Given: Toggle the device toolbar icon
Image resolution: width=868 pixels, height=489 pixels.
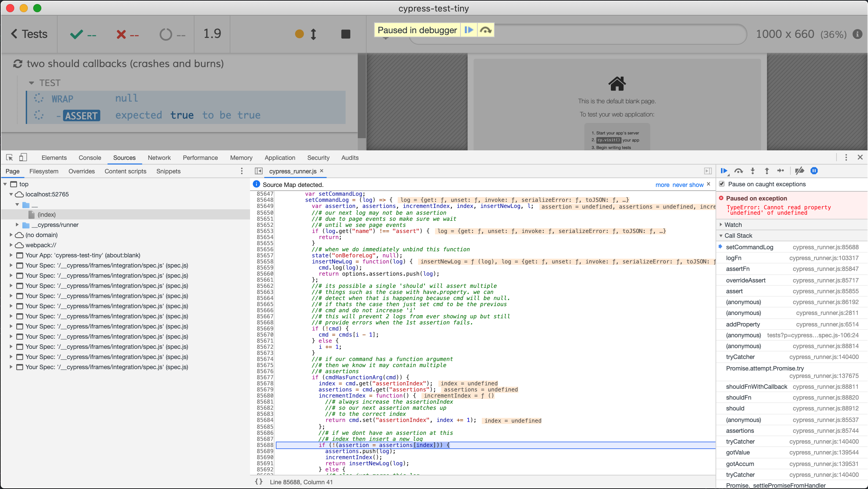Looking at the screenshot, I should click(23, 157).
